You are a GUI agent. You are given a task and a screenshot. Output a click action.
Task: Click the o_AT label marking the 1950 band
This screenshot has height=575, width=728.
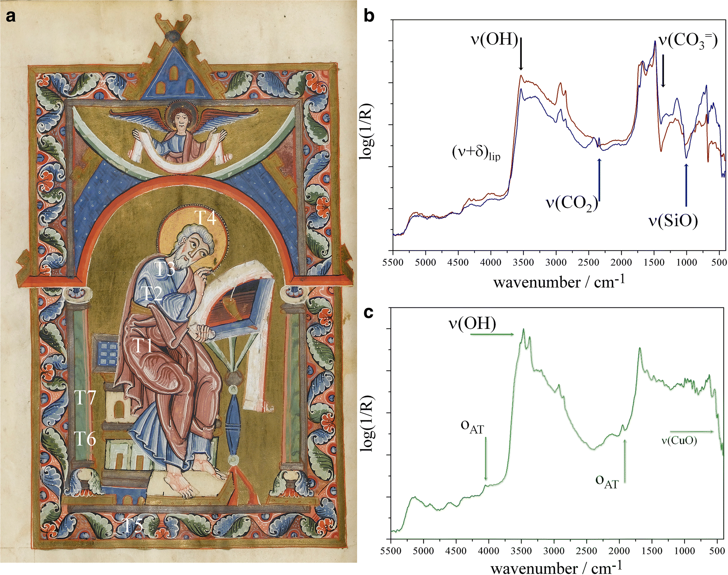[607, 481]
